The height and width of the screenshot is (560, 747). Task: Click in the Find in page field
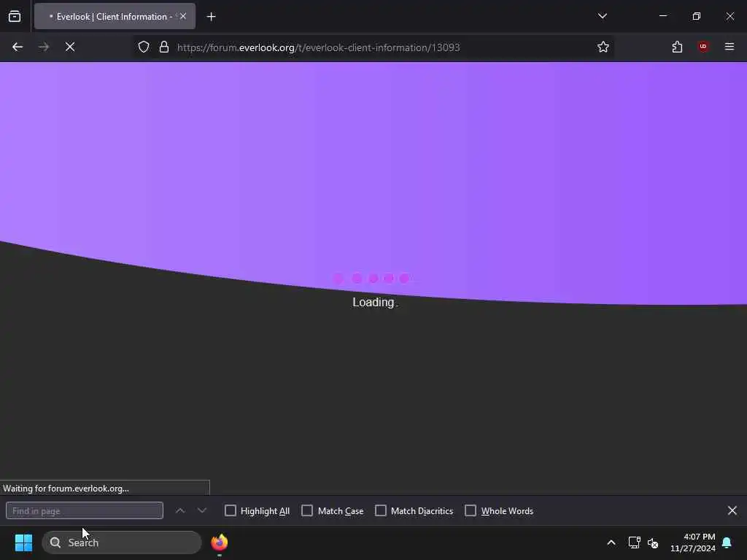[85, 510]
